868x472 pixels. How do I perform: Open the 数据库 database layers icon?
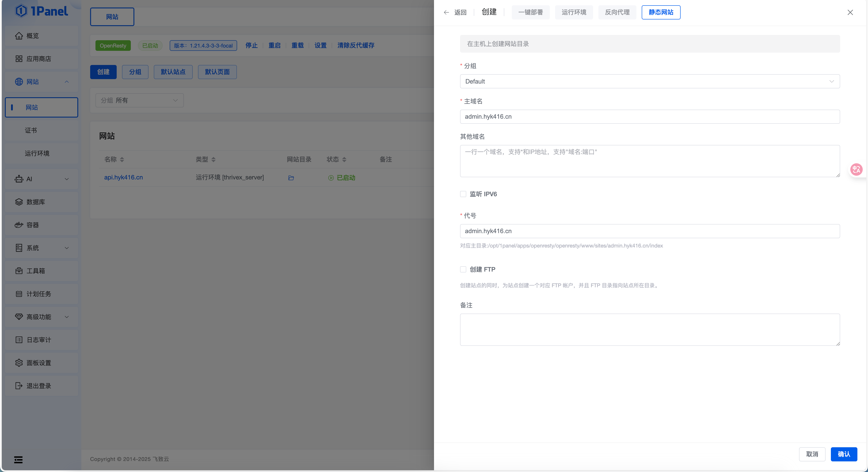19,202
